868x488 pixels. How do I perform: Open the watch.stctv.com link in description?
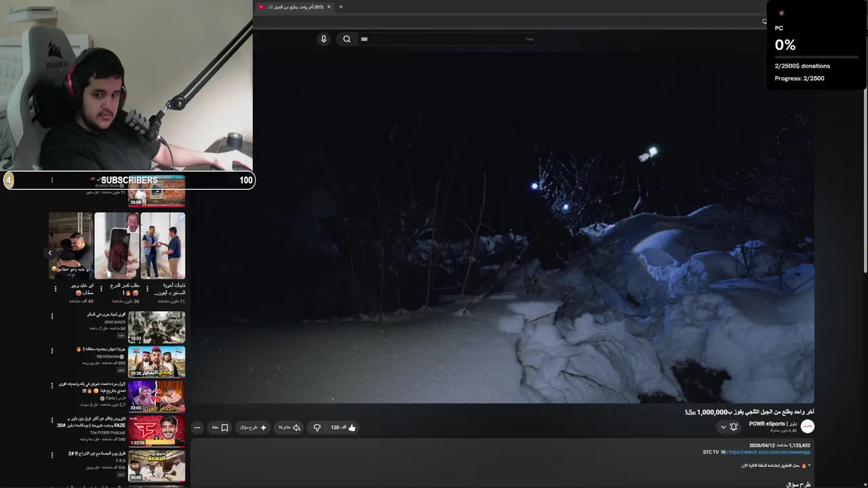point(769,452)
